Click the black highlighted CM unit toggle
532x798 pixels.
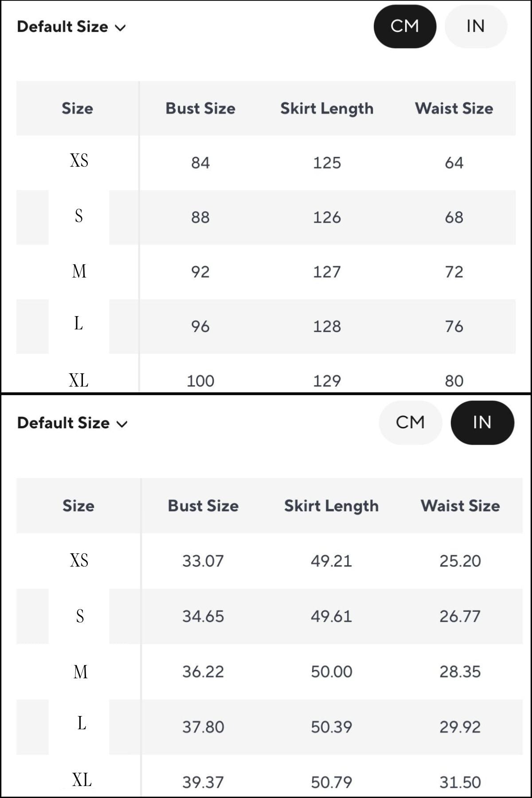point(405,26)
